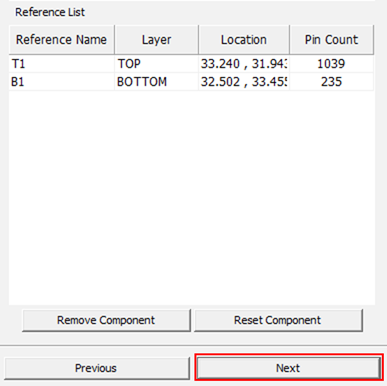The width and height of the screenshot is (387, 386).
Task: Click divider between Layer and Location headers
Action: click(x=199, y=40)
